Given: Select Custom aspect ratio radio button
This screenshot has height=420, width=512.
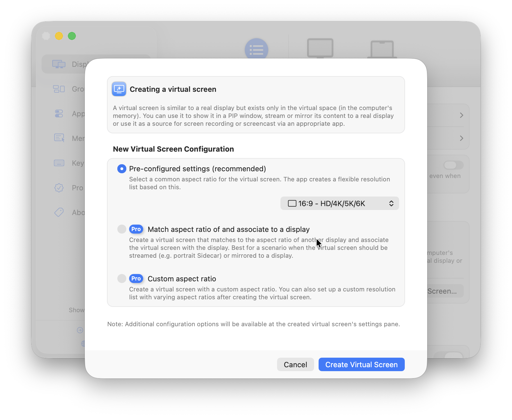Looking at the screenshot, I should click(122, 279).
